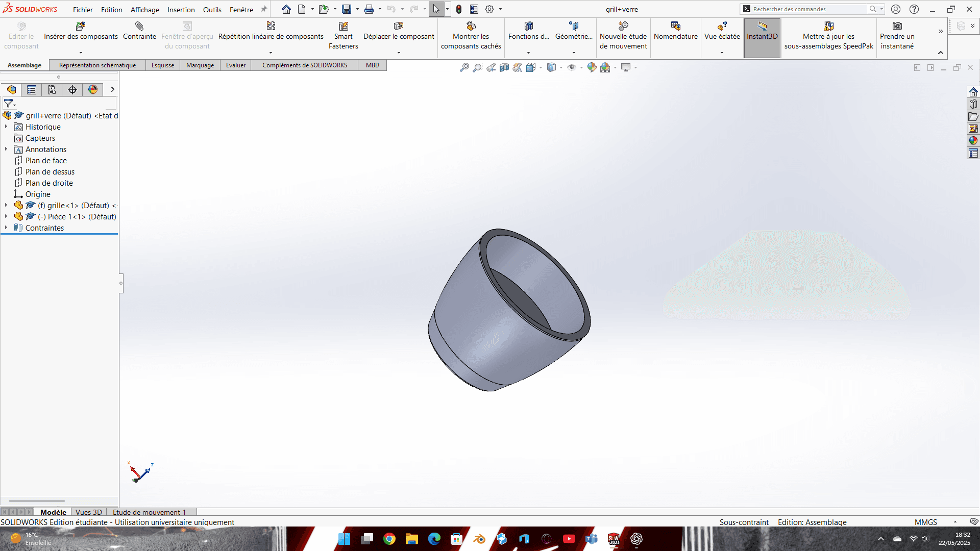
Task: Expand the Contraintes folder node
Action: [x=6, y=228]
